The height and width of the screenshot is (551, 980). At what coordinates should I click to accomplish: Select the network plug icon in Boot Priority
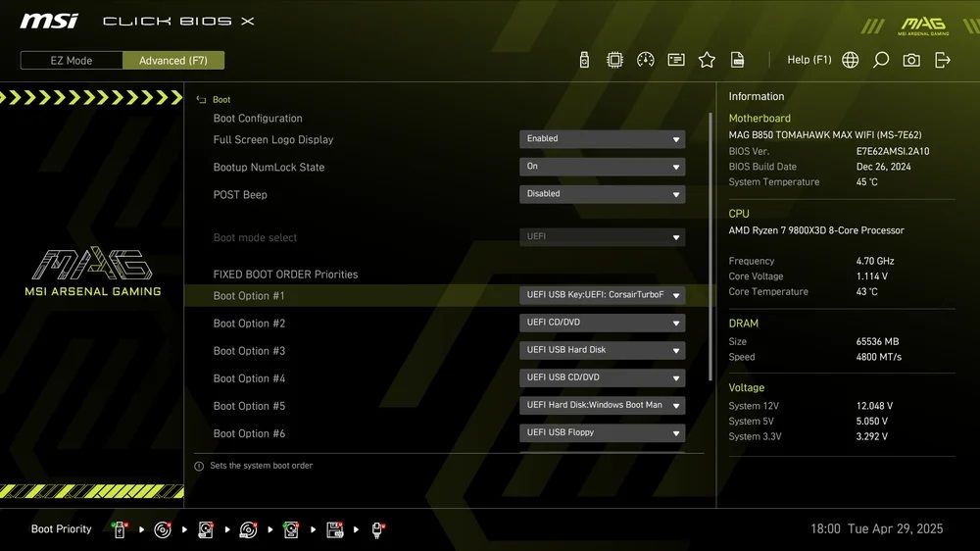[377, 529]
